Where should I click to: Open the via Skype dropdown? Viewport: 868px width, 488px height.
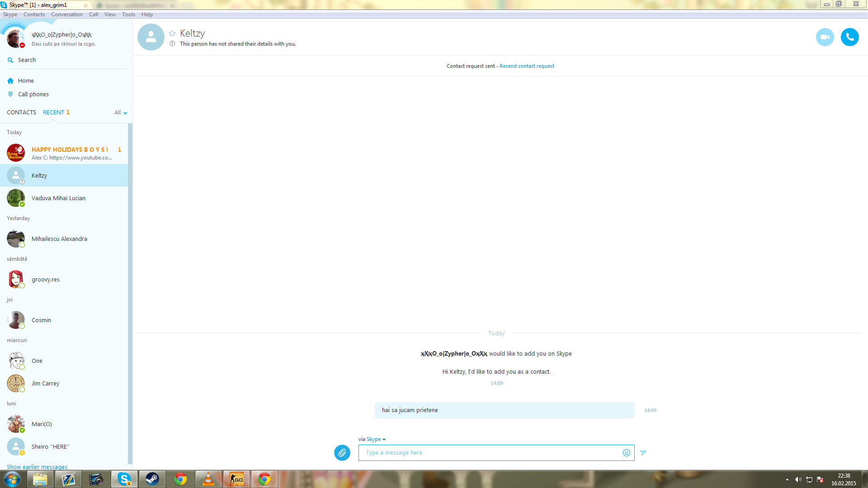376,439
